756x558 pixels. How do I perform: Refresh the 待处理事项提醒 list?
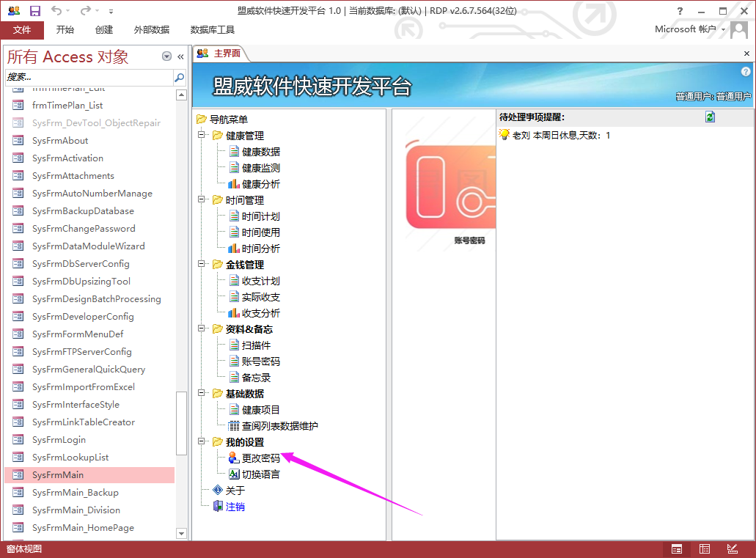pos(711,117)
